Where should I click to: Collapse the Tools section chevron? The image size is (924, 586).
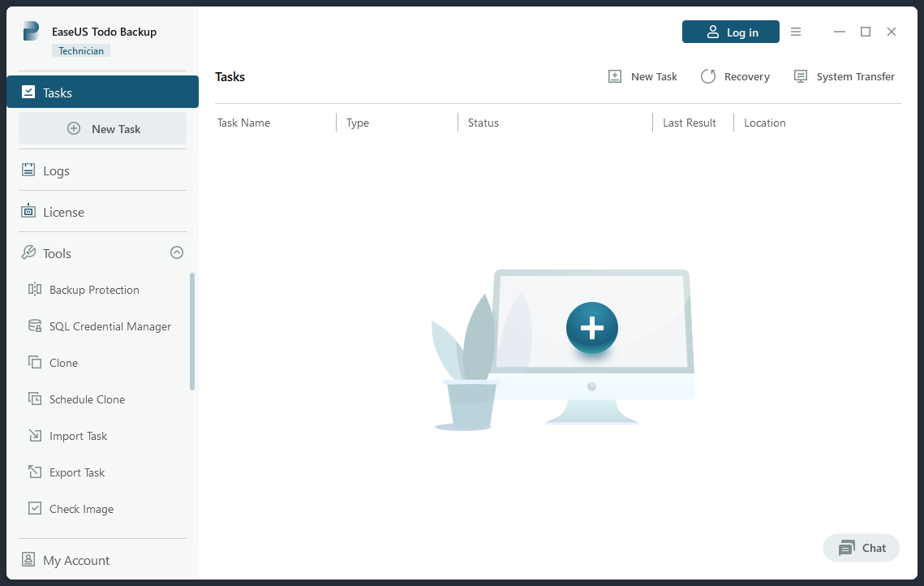pos(177,253)
